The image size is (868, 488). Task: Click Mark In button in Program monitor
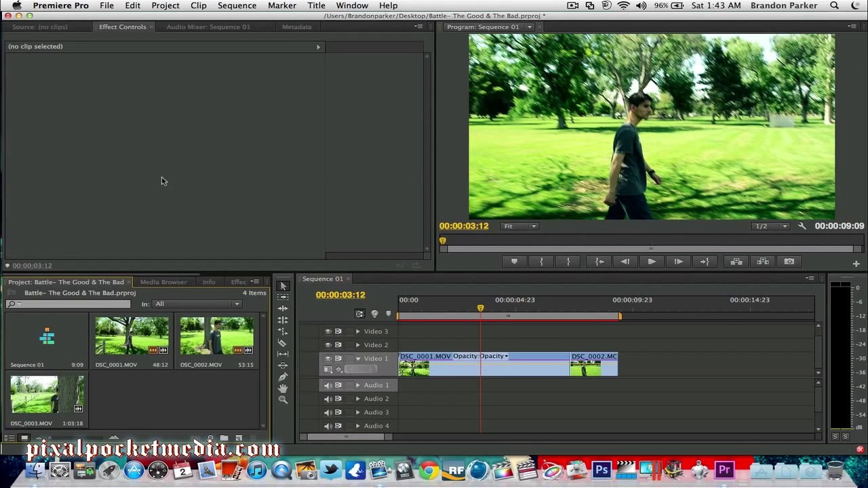coord(541,262)
